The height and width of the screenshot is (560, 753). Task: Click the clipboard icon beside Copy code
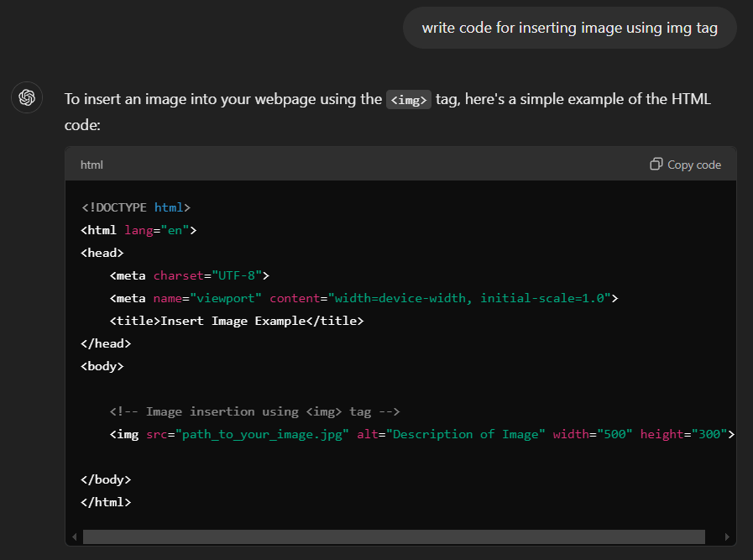coord(656,165)
